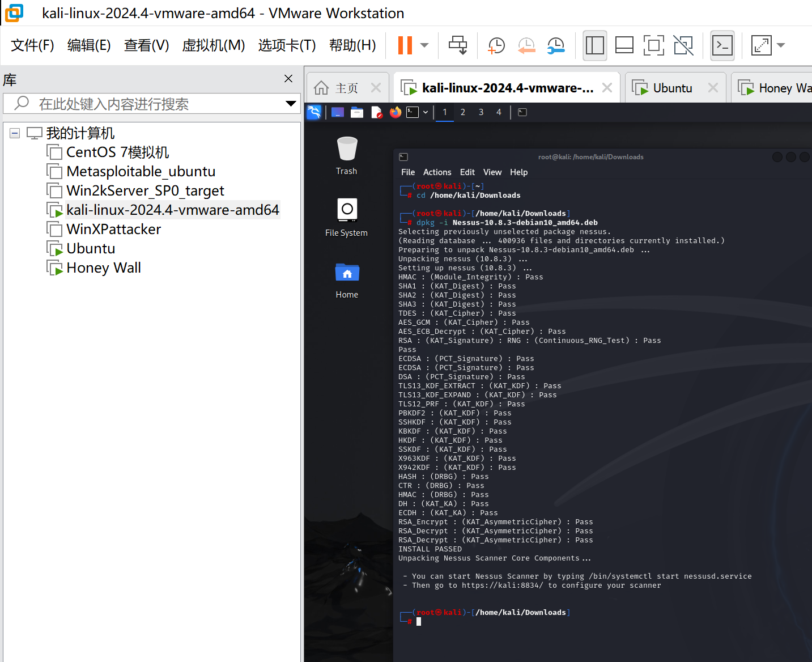812x662 pixels.
Task: Close the library panel
Action: click(x=288, y=79)
